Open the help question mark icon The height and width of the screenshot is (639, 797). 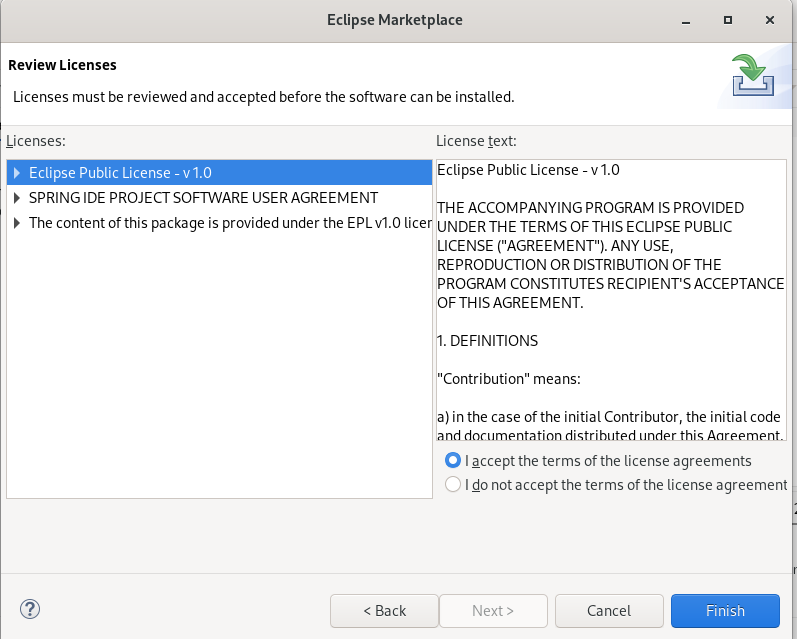(30, 609)
